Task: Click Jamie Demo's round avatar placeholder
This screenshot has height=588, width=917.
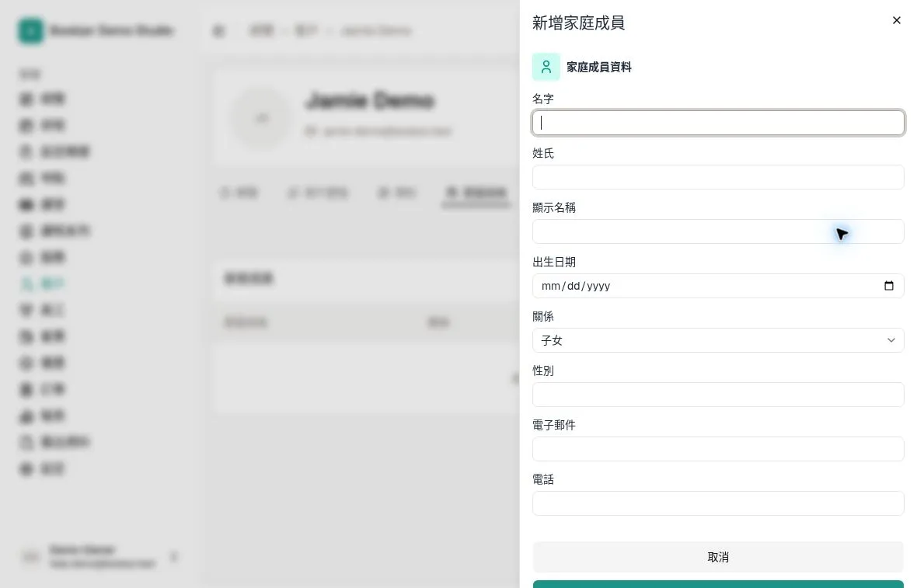Action: 261,119
